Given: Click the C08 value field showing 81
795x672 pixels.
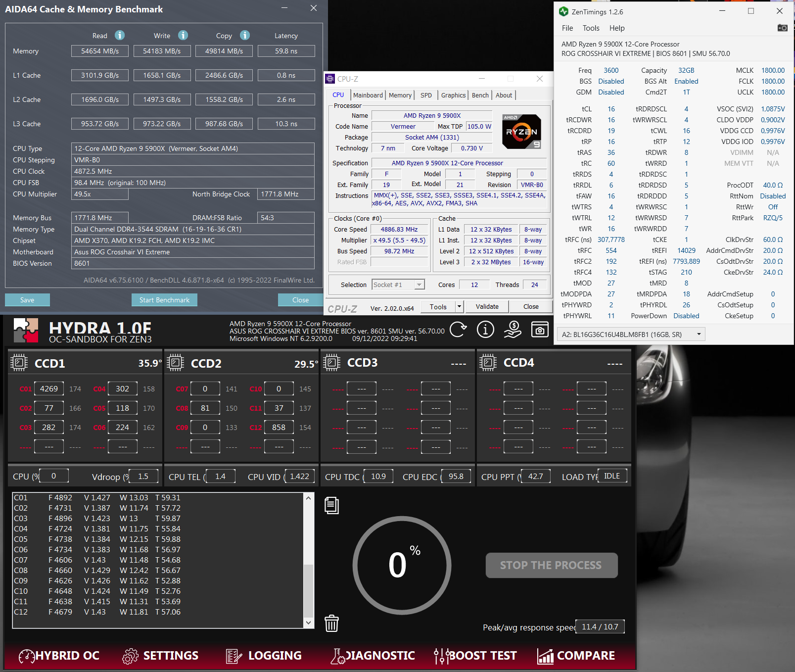Looking at the screenshot, I should pyautogui.click(x=205, y=408).
